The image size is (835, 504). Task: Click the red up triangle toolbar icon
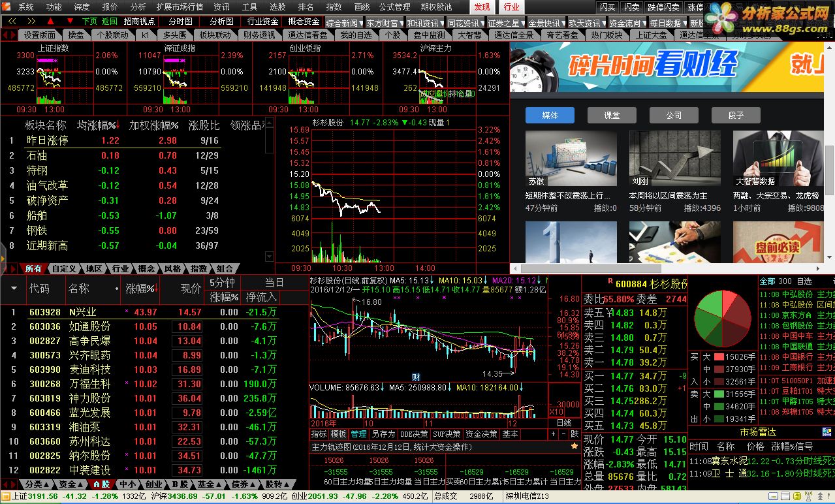tap(52, 22)
